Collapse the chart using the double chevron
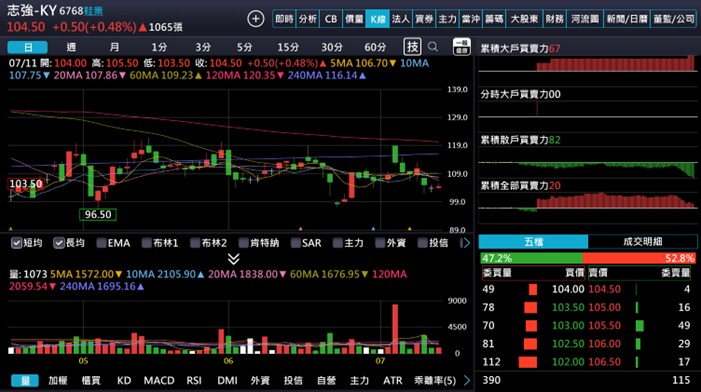Viewport: 701px width, 392px height. (234, 259)
